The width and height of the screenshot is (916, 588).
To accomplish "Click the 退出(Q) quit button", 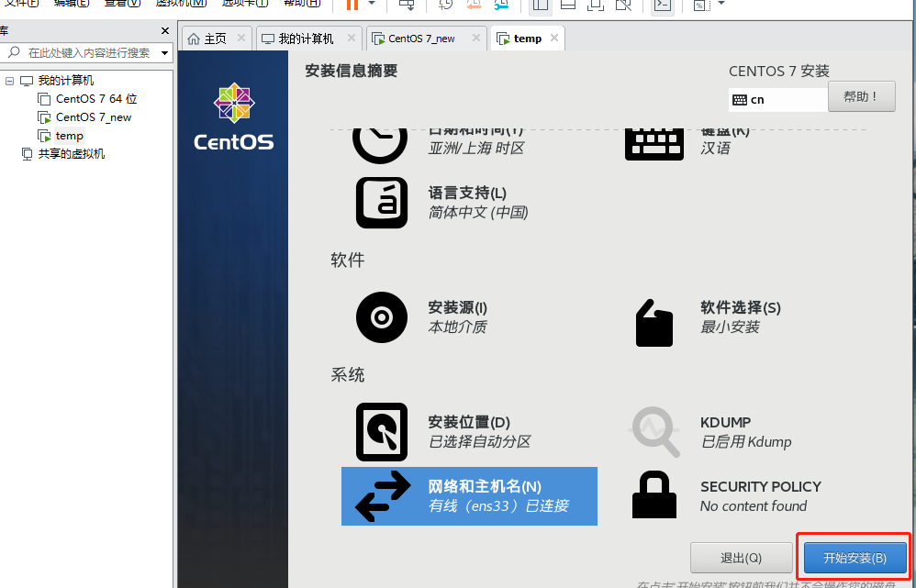I will [741, 558].
